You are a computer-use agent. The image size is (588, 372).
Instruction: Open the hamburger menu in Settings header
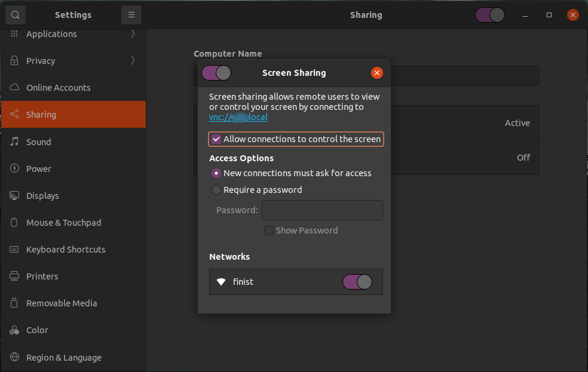[131, 15]
